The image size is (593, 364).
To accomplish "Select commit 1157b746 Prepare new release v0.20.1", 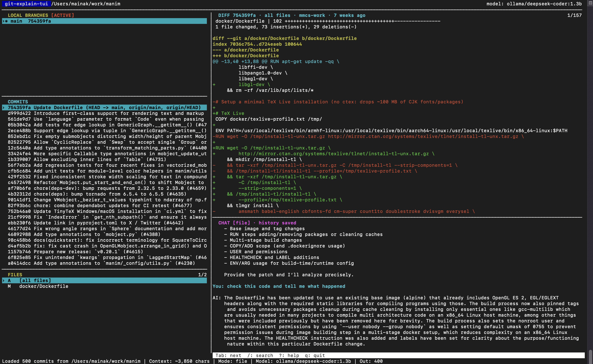I will tap(104, 252).
